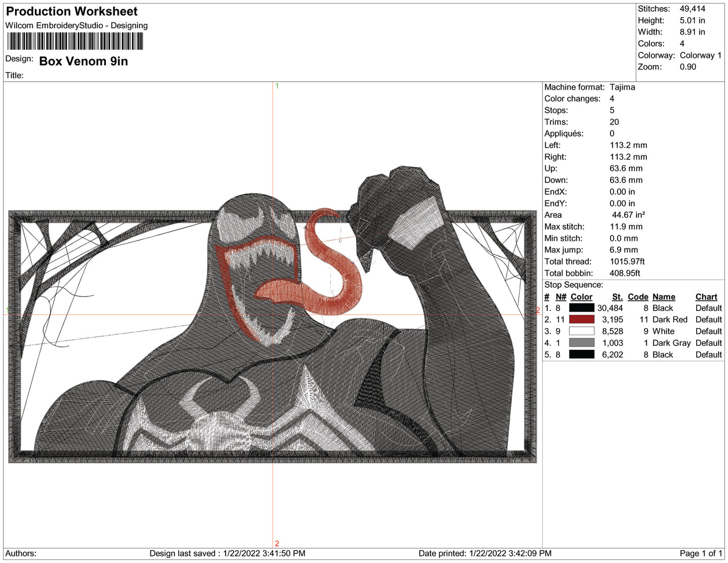Click the 'Color' column header
Image resolution: width=728 pixels, height=563 pixels.
581,297
